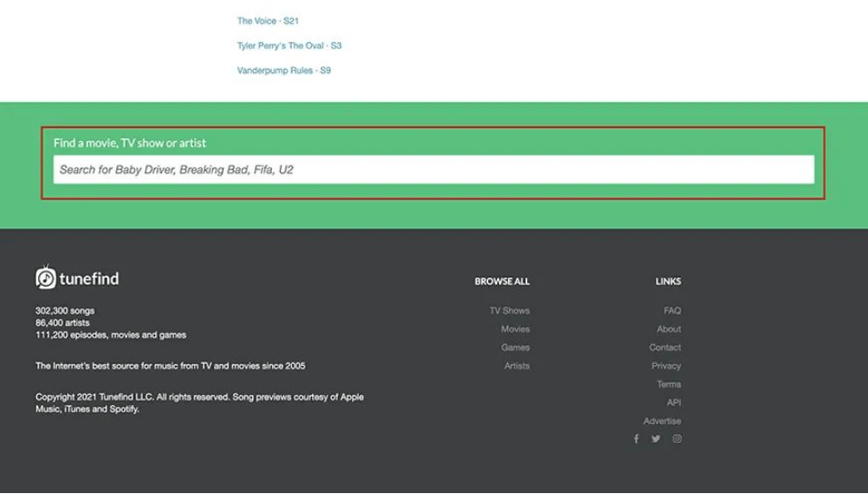Open Vanderpump Rules S9 link
868x494 pixels.
(284, 70)
